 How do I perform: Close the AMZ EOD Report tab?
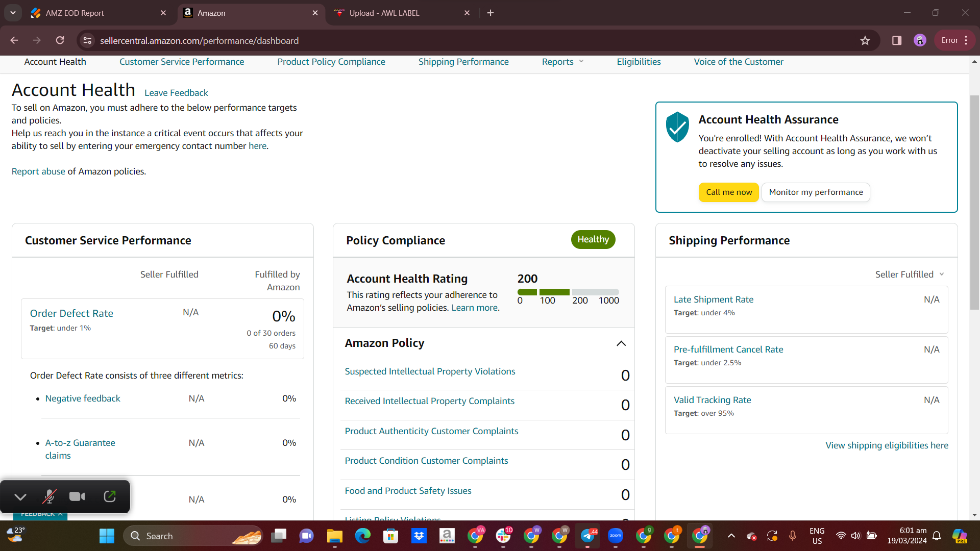click(163, 13)
